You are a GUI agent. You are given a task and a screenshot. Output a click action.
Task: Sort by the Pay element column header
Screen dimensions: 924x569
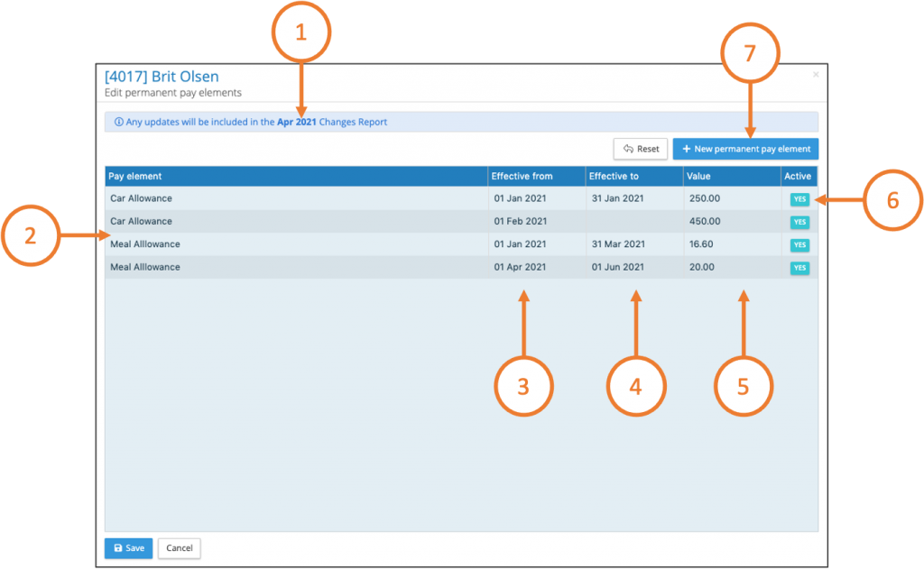coord(135,176)
